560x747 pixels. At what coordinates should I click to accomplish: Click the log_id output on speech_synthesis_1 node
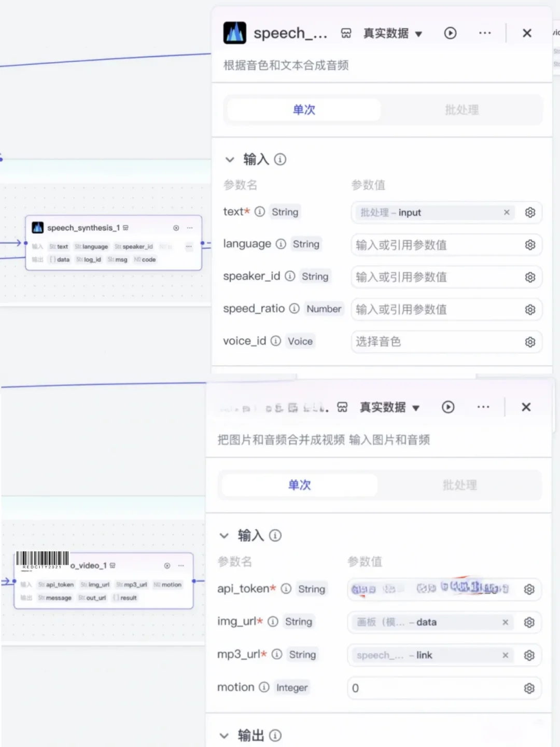[89, 259]
